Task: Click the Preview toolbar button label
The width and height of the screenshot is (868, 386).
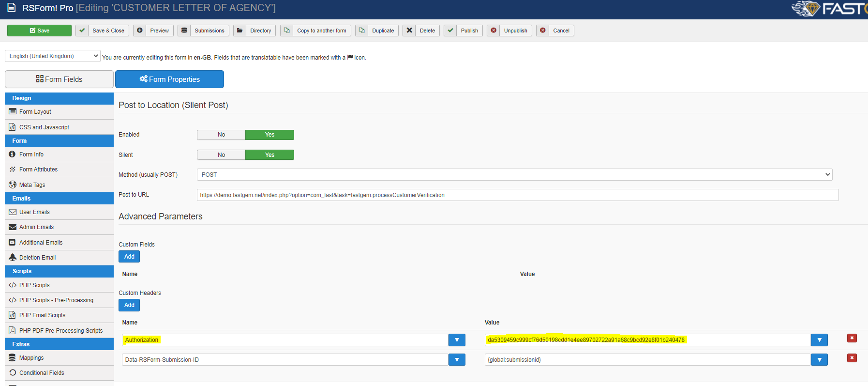Action: (159, 31)
